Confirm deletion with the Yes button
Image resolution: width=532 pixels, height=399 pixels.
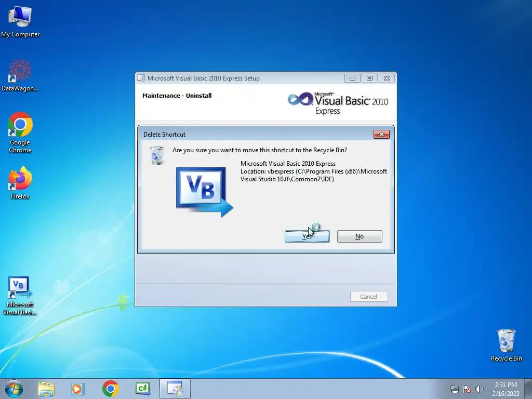(307, 236)
